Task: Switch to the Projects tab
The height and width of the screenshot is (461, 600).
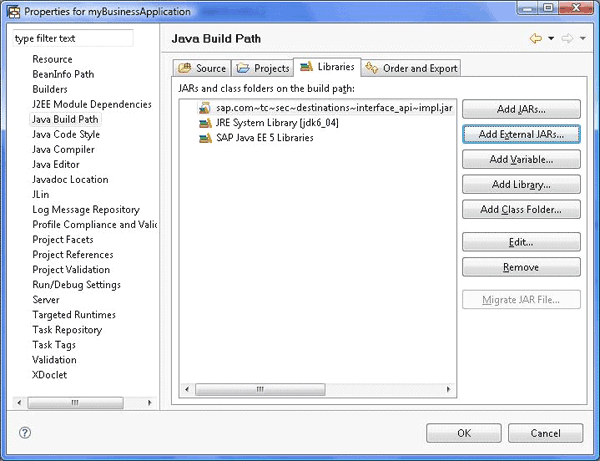Action: point(262,68)
